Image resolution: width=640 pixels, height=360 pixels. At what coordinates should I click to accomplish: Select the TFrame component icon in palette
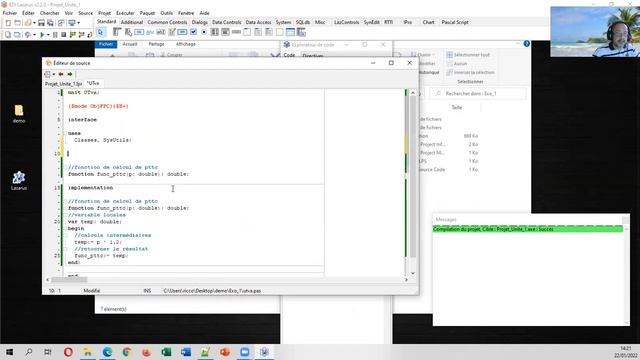click(x=290, y=32)
